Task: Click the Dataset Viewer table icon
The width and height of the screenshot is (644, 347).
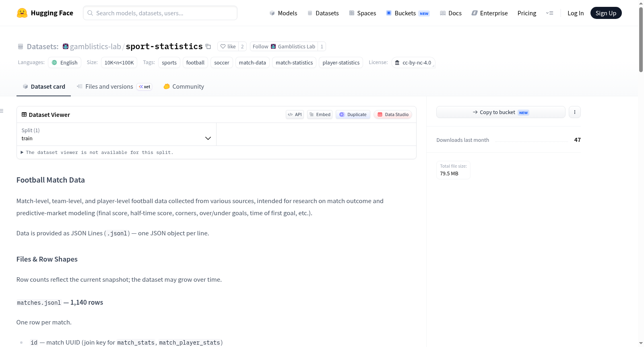Action: [24, 114]
